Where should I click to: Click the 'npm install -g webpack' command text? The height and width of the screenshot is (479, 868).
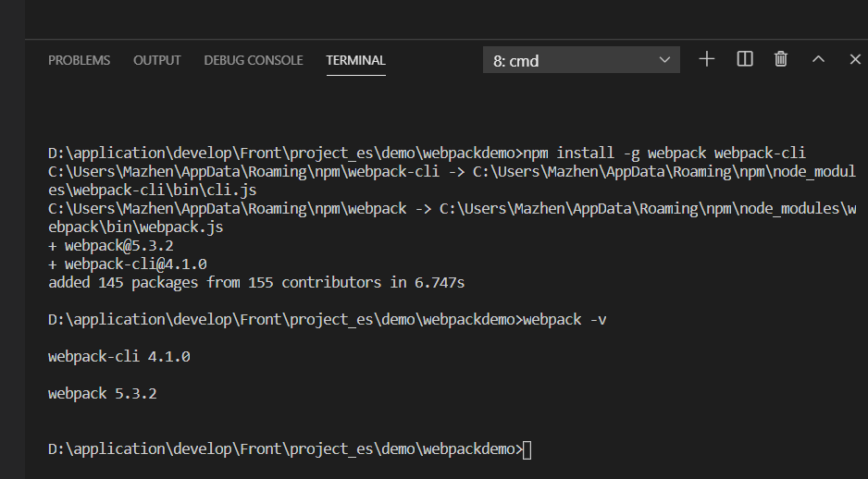click(615, 153)
